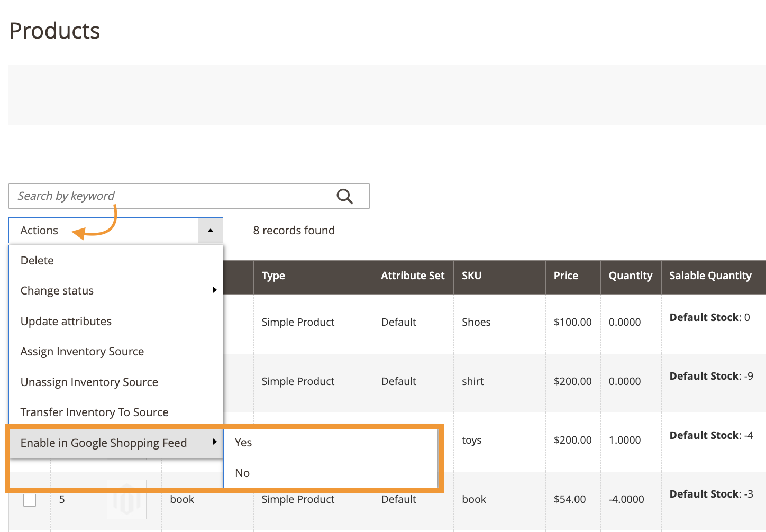Expand Enable in Google Shopping Feed submenu
The image size is (766, 532).
coord(116,443)
